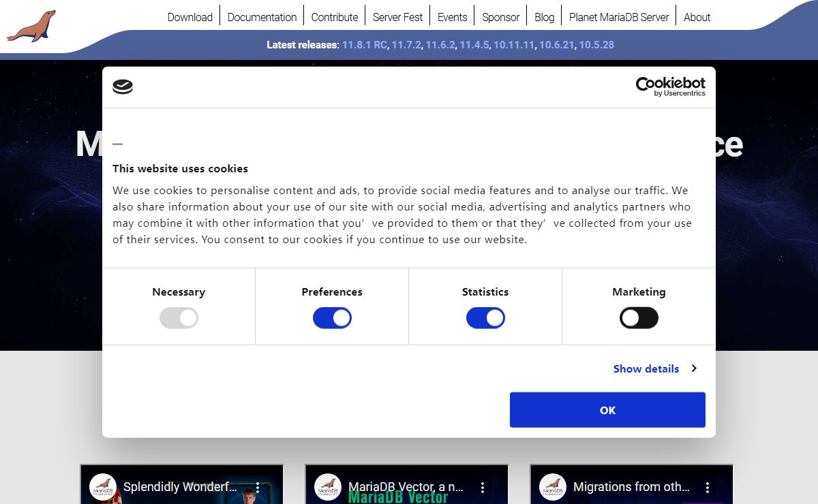
Task: Open the Cookiebot by Usercentrics link
Action: (671, 86)
